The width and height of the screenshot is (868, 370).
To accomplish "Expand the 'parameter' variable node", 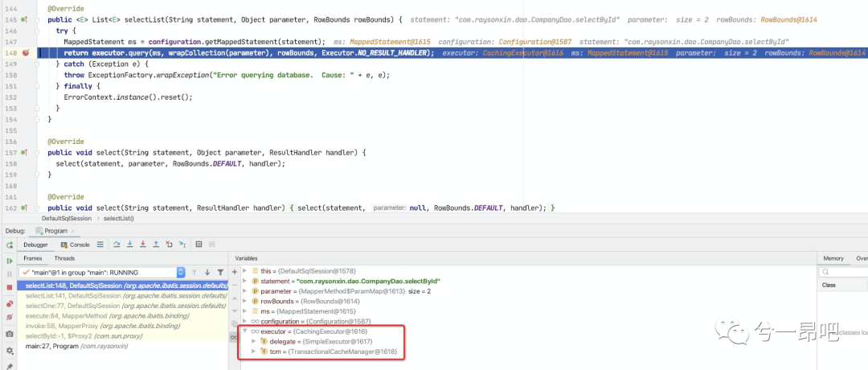I will click(245, 291).
